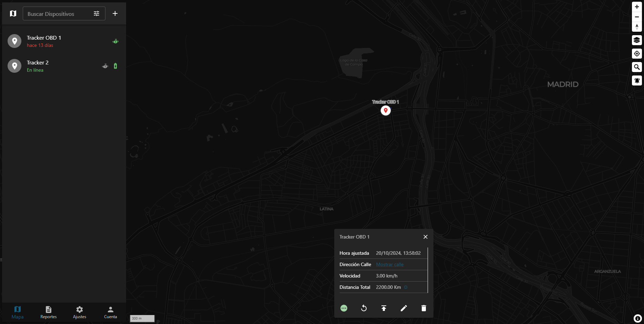644x324 pixels.
Task: Click the geofence locate icon on the map
Action: tap(637, 53)
